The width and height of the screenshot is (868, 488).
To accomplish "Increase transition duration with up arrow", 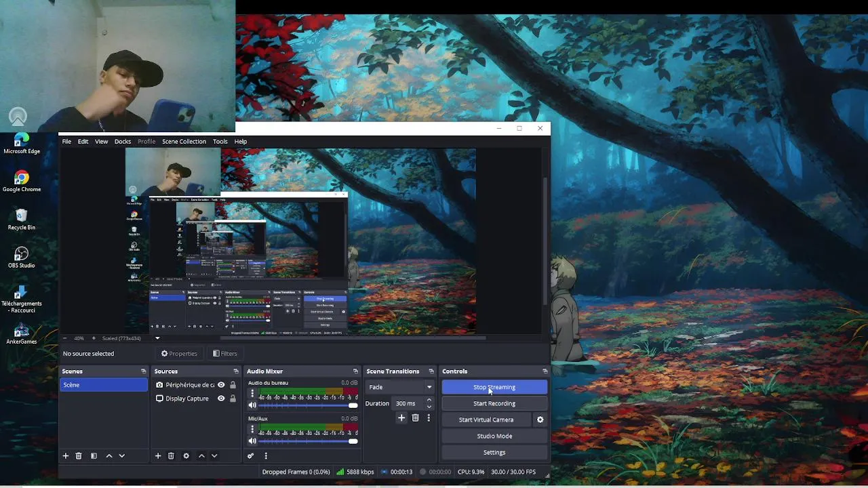I will (429, 400).
